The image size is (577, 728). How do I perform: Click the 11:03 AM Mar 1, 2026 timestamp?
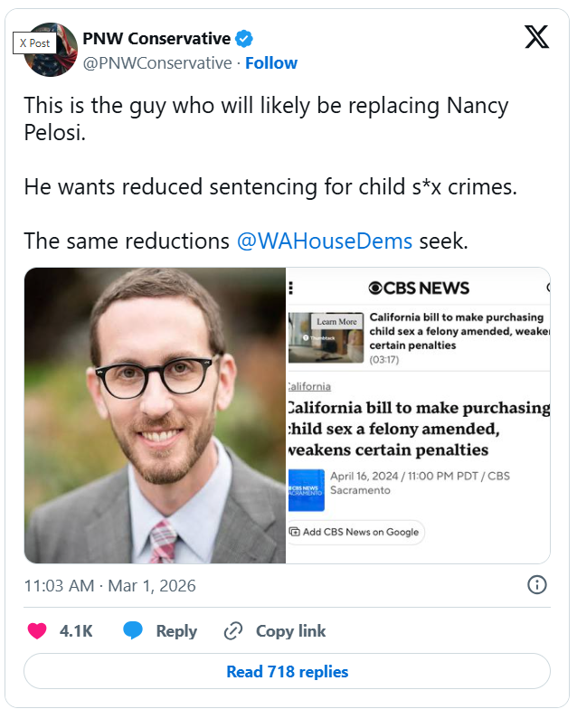coord(109,585)
